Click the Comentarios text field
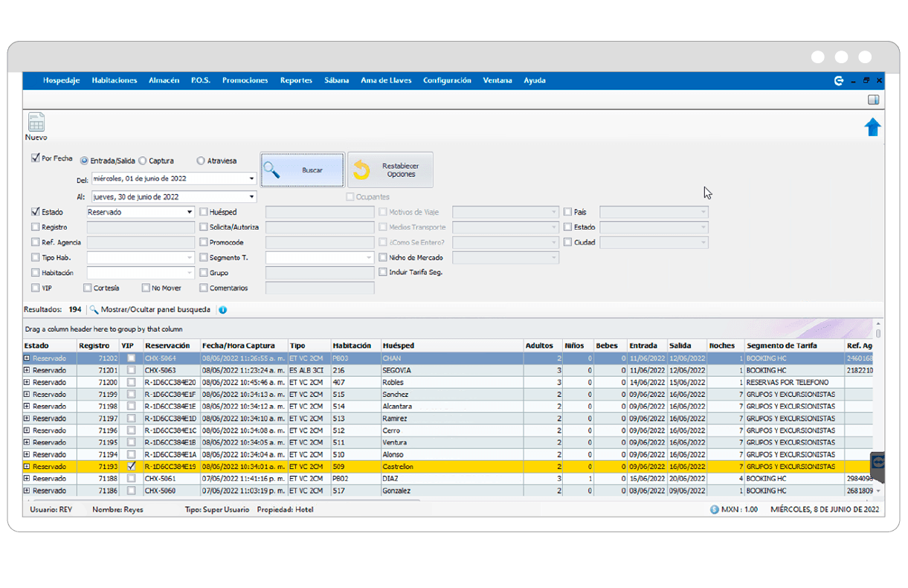This screenshot has width=908, height=588. (320, 288)
